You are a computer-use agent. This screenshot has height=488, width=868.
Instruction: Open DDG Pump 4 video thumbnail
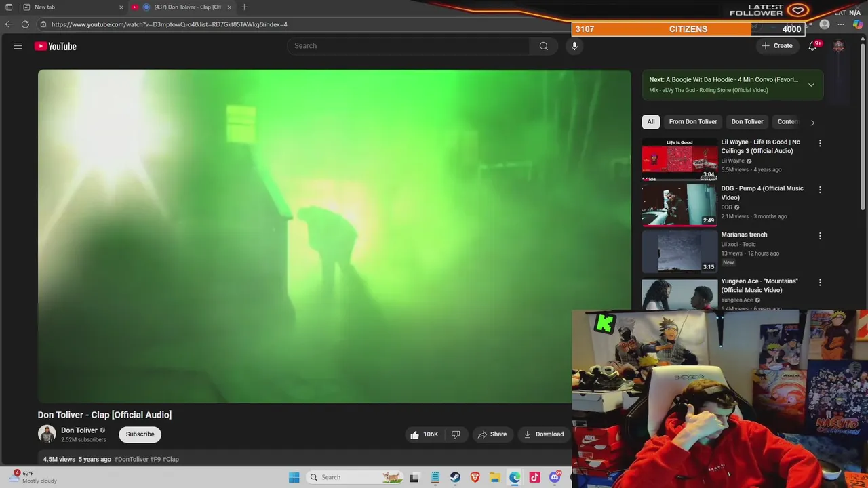(x=679, y=205)
